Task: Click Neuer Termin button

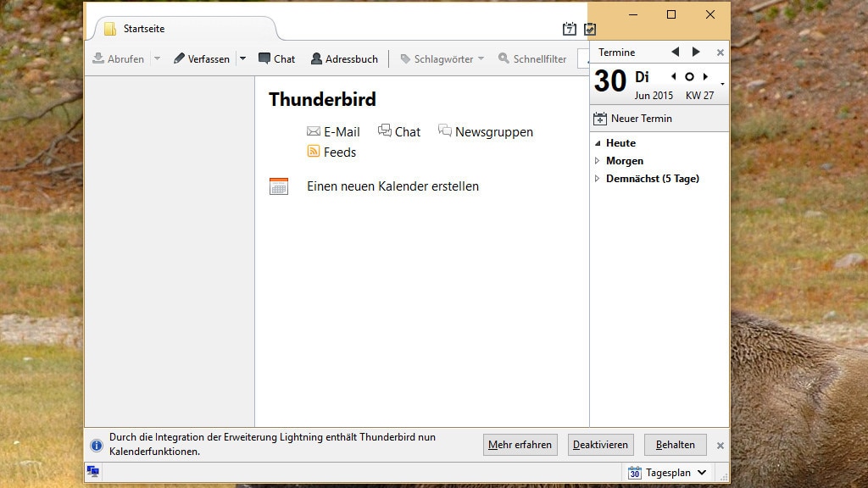Action: click(632, 119)
